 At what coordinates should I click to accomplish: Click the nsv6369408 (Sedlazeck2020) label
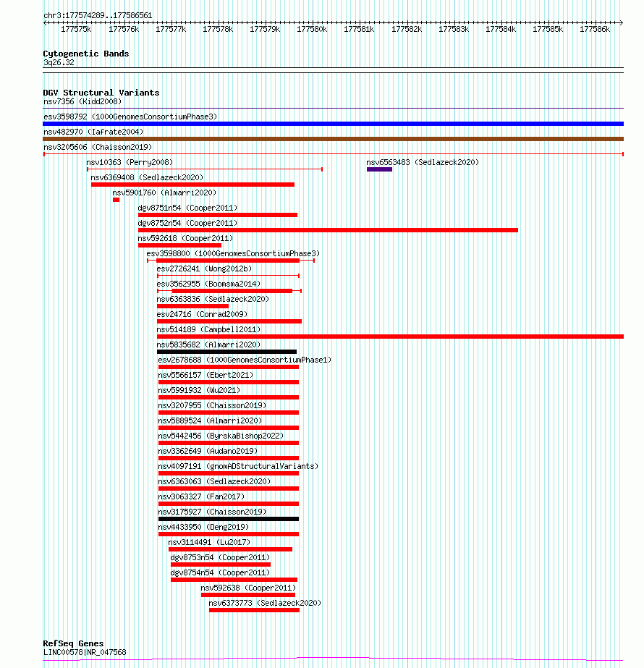click(147, 177)
